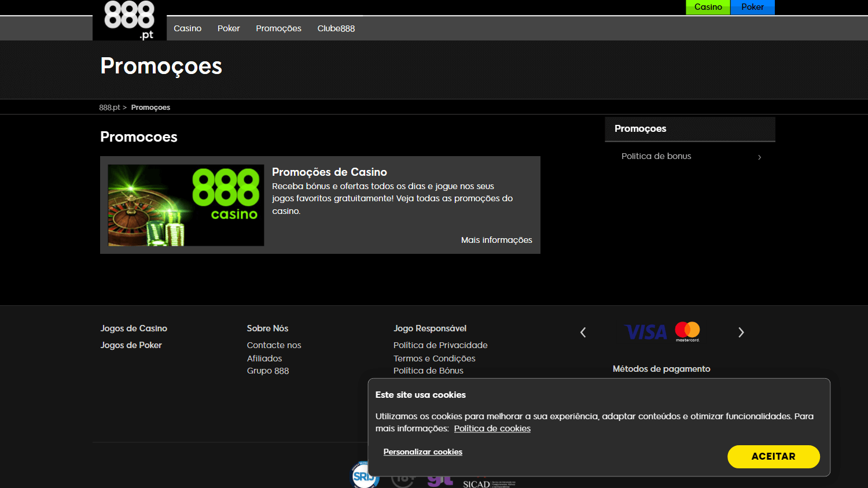
Task: Click the SICAD logo in footer
Action: tap(489, 483)
